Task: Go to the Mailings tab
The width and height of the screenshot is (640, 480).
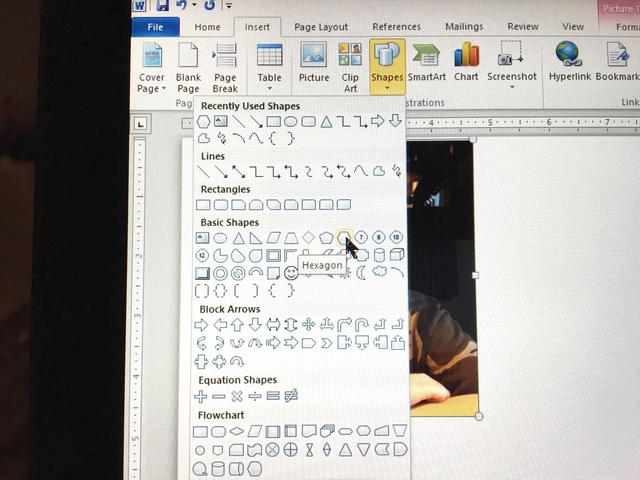Action: [x=464, y=27]
